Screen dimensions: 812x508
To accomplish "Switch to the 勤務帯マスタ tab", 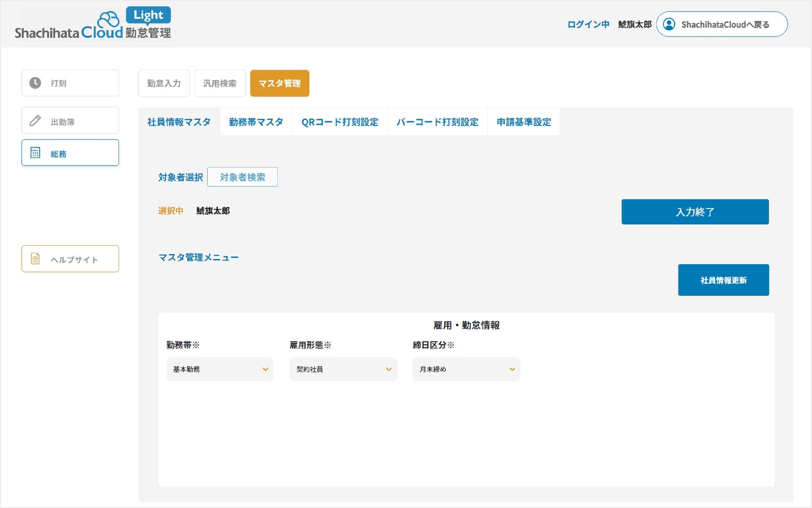I will (256, 122).
